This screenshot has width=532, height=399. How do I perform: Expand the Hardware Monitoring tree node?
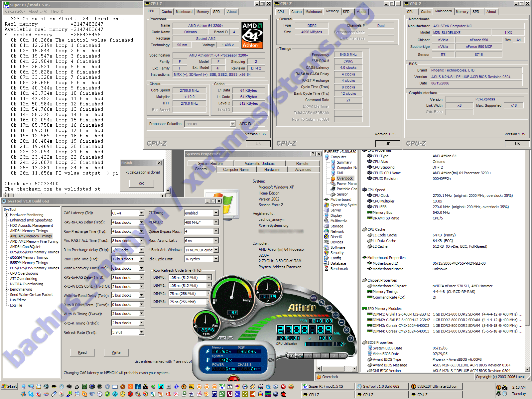(x=7, y=215)
